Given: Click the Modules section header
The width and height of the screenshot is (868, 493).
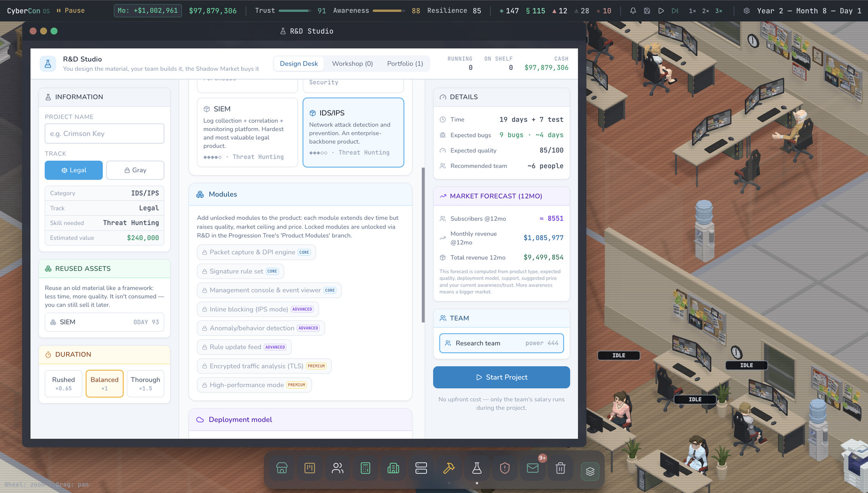Looking at the screenshot, I should 300,194.
